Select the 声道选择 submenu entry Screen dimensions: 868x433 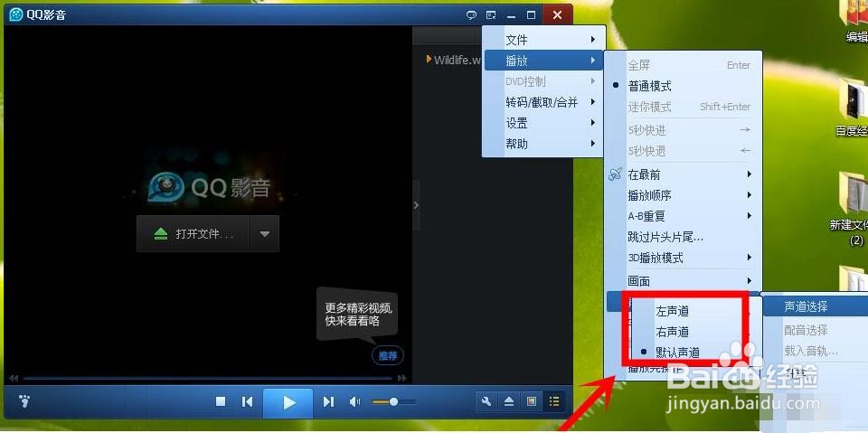[815, 306]
